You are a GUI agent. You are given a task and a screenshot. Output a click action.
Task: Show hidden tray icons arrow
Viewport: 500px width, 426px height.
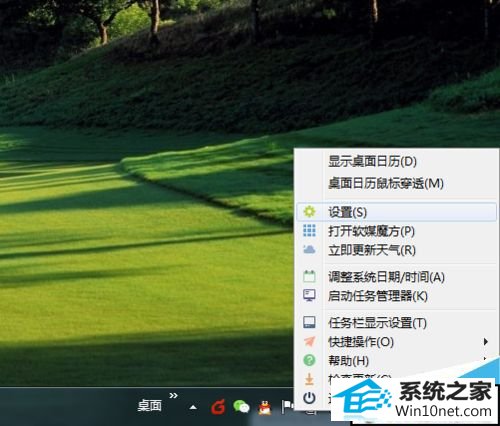(193, 407)
